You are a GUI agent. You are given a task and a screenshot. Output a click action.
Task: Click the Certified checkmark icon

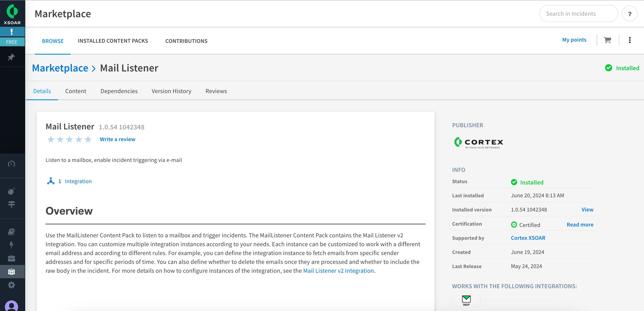(x=514, y=225)
